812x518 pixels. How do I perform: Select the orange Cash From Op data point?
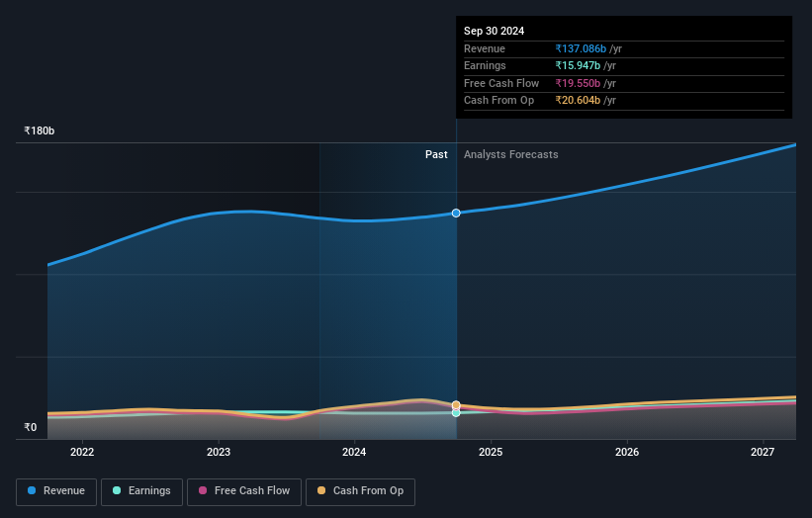pos(456,405)
